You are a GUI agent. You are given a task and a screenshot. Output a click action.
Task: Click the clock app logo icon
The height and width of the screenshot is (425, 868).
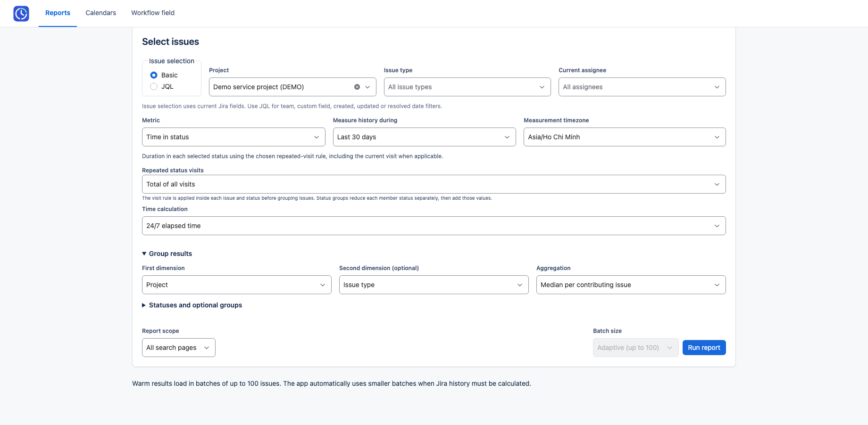tap(21, 14)
